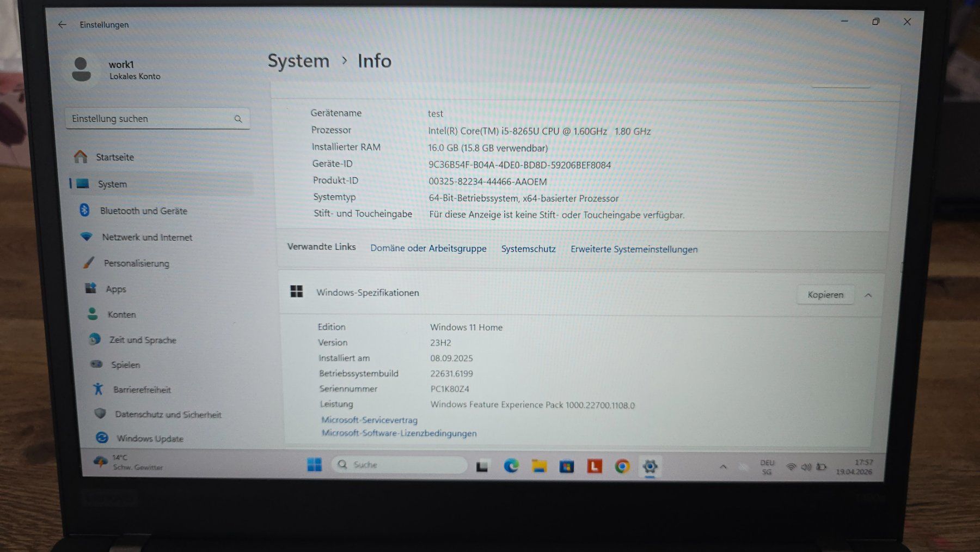Image resolution: width=980 pixels, height=552 pixels.
Task: Click the battery tray icon
Action: click(822, 468)
